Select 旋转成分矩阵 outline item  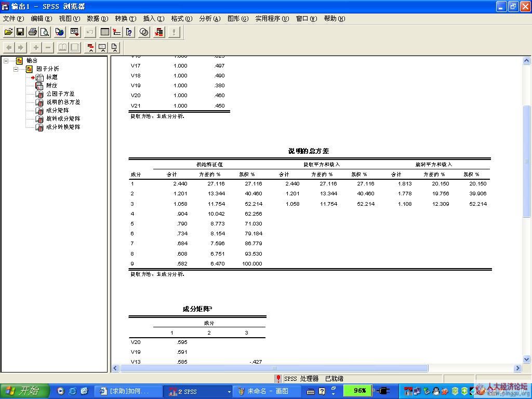click(x=63, y=118)
